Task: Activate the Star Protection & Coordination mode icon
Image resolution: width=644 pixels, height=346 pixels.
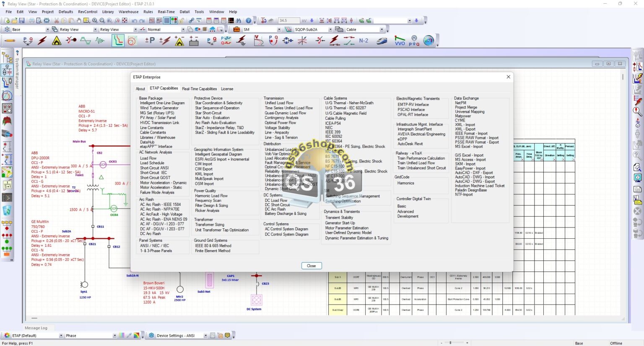Action: 118,41
